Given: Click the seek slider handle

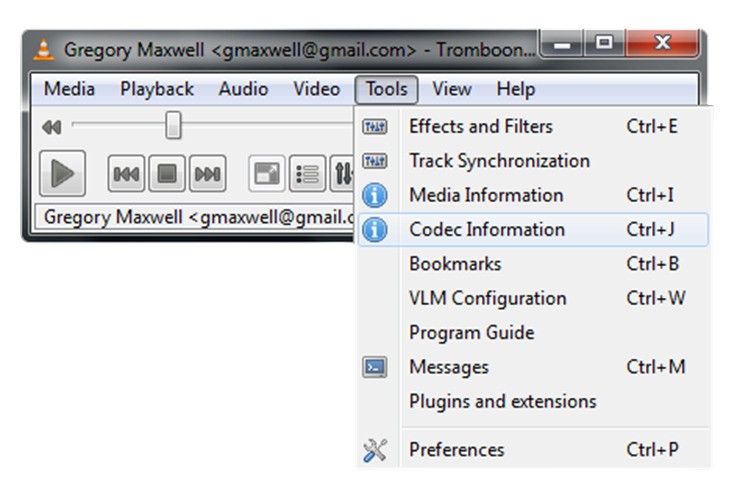Looking at the screenshot, I should [173, 126].
